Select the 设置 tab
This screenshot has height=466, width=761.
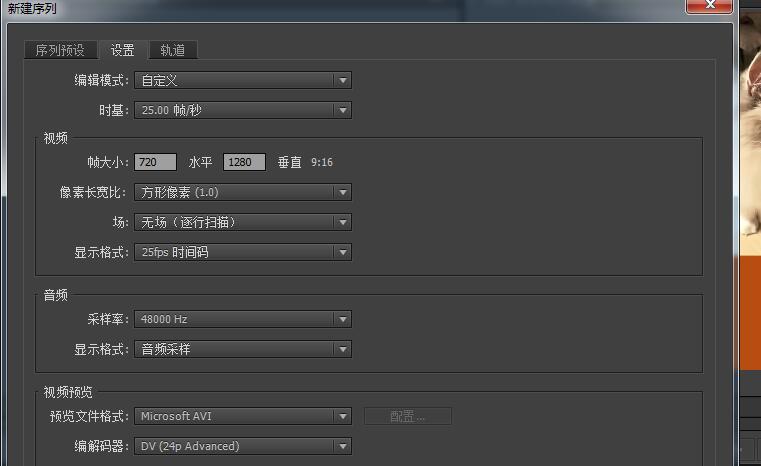coord(122,50)
